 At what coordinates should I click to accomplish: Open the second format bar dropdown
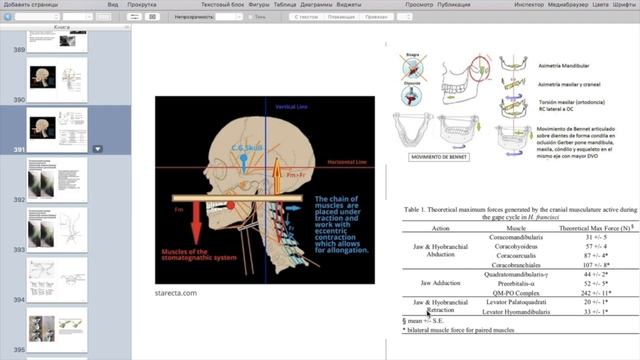pyautogui.click(x=78, y=17)
